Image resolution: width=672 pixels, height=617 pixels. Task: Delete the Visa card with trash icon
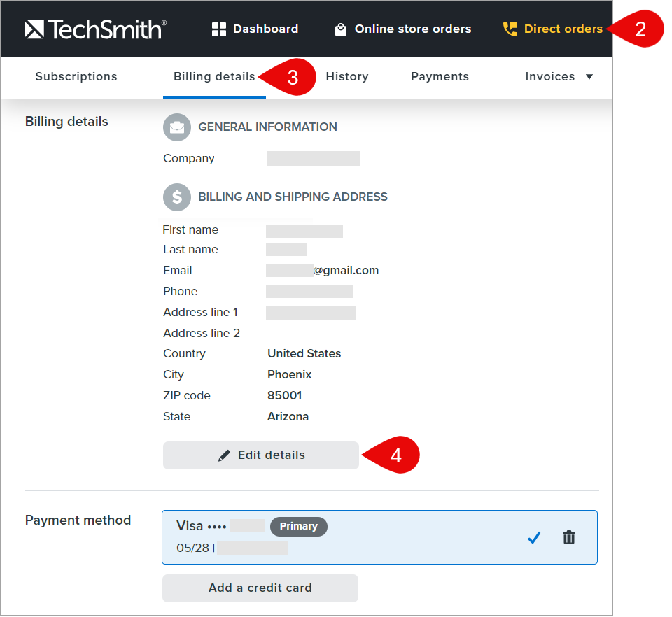coord(569,537)
